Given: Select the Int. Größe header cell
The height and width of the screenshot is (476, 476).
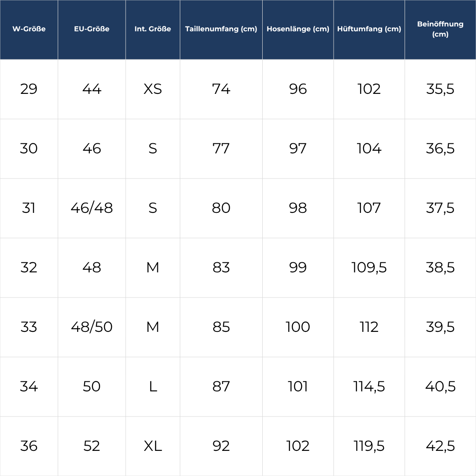Looking at the screenshot, I should click(x=153, y=29).
